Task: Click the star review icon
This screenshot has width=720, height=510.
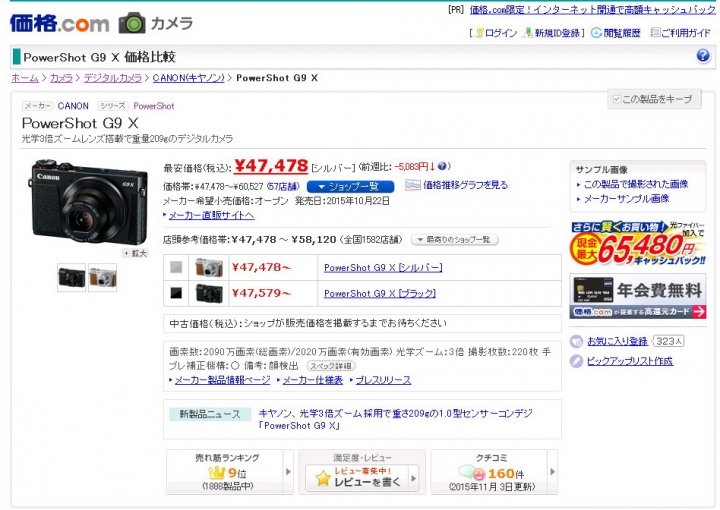Action: (323, 478)
